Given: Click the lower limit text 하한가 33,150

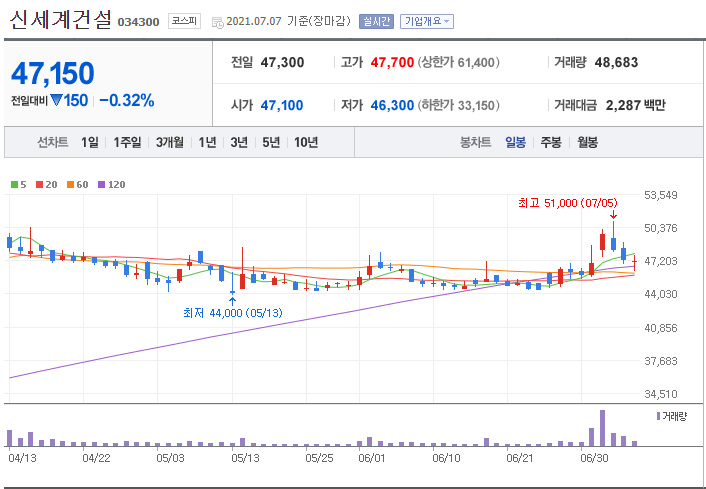Looking at the screenshot, I should click(x=458, y=105).
